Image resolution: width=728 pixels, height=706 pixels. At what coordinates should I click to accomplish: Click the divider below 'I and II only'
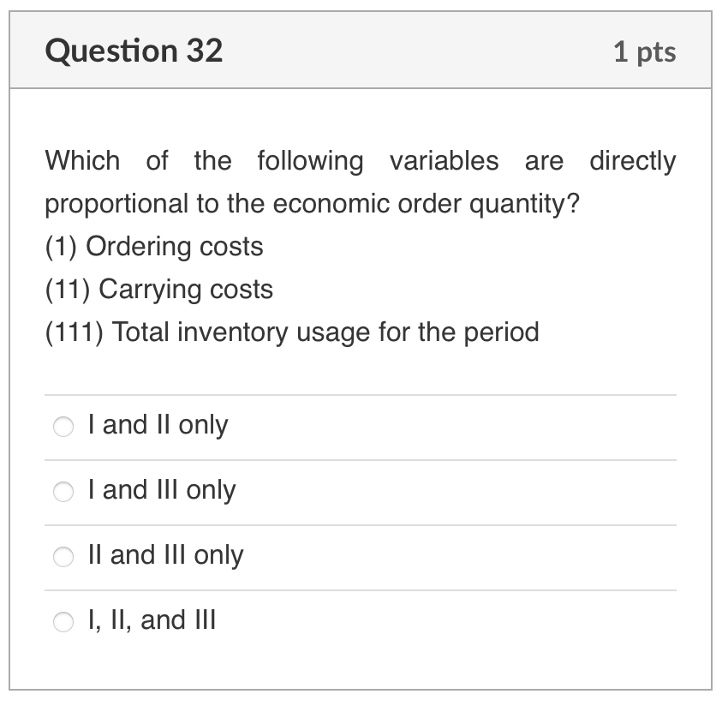364,458
